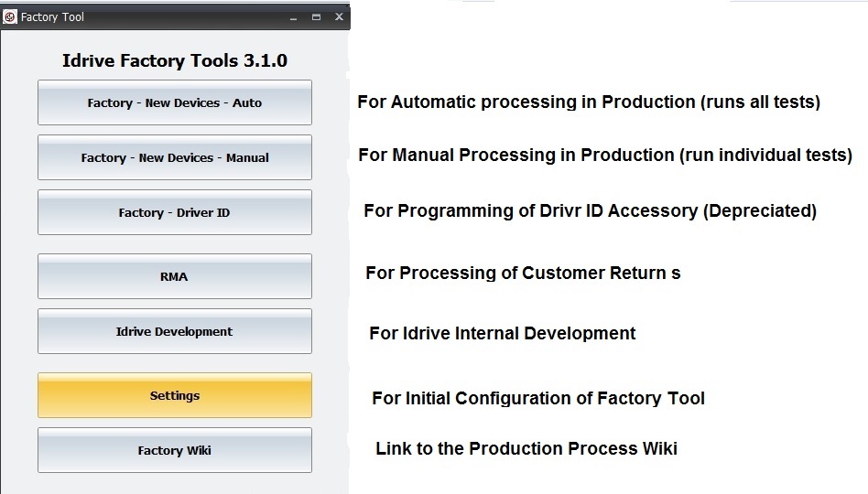Launch the Idrive Development mode
The image size is (868, 494).
click(x=174, y=331)
